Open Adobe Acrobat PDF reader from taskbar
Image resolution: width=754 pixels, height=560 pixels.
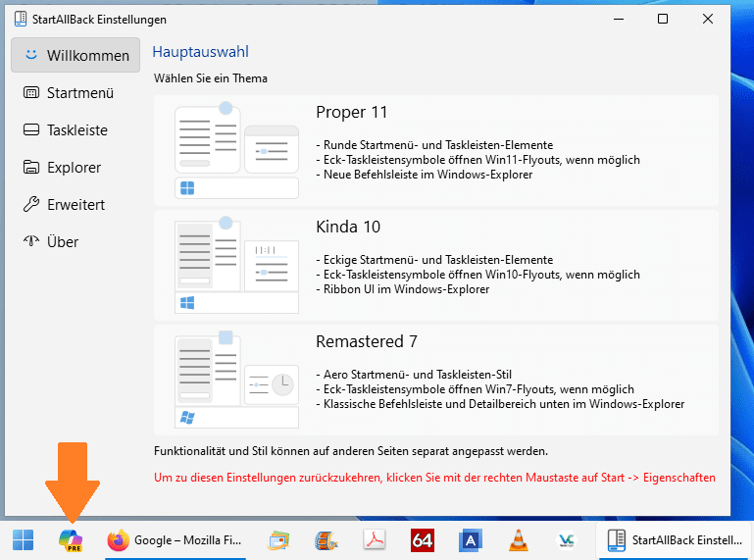click(375, 539)
